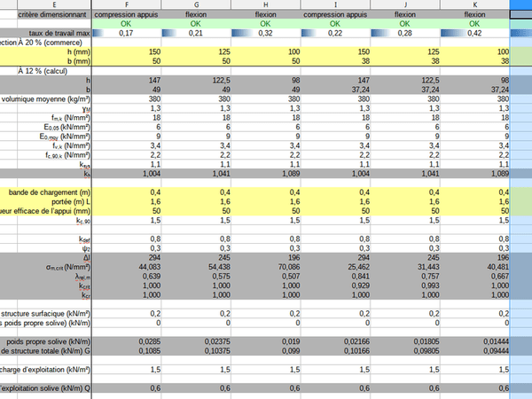Click the column H header

click(265, 4)
